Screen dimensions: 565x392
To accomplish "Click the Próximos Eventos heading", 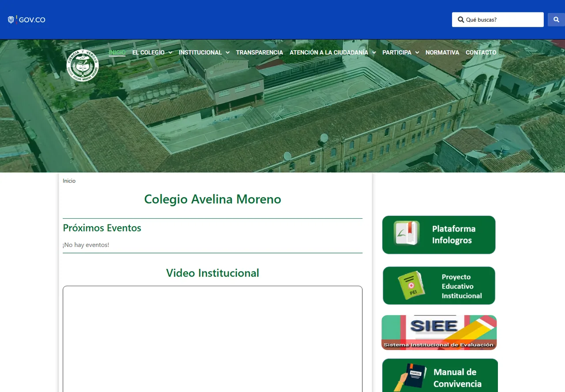I will click(102, 228).
